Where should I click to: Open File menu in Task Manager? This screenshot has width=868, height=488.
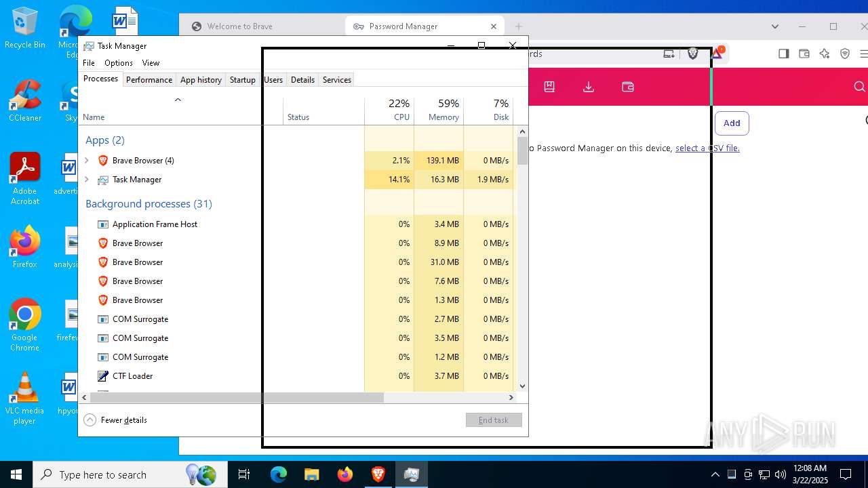point(89,63)
